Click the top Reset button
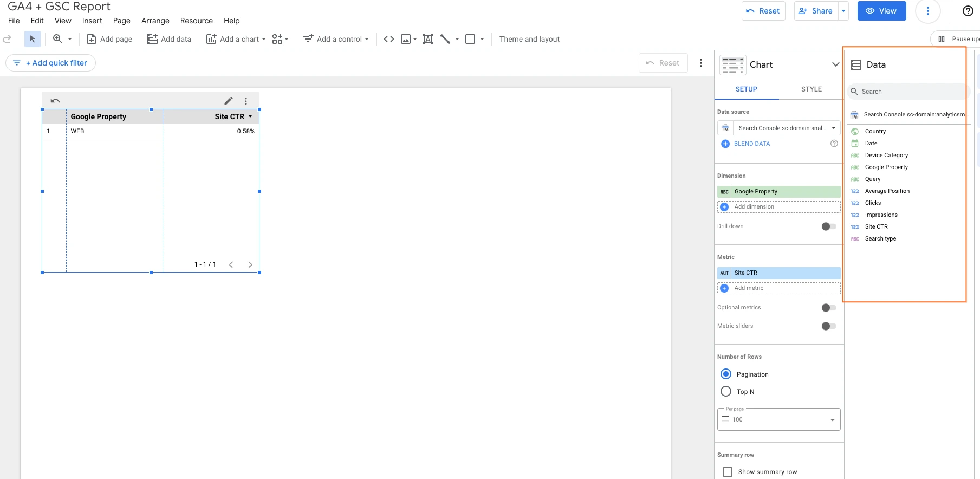This screenshot has width=980, height=479. [763, 11]
